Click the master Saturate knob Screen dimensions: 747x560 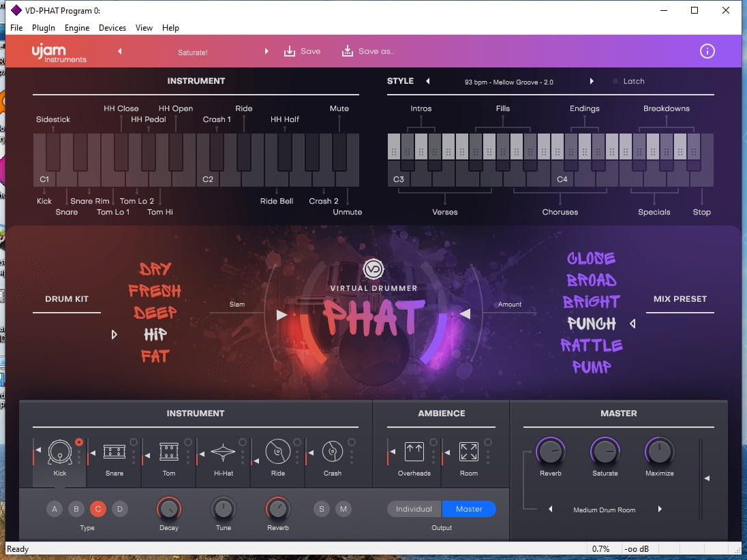pos(605,451)
